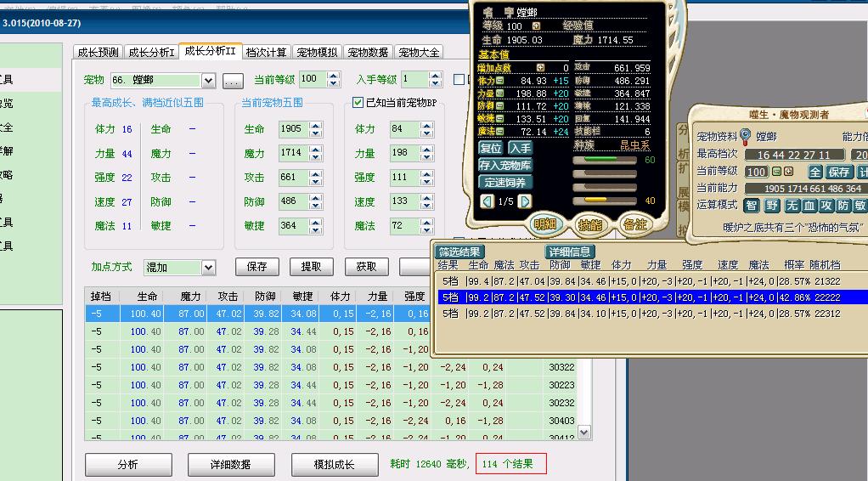Click the 模拟成长 button
The height and width of the screenshot is (481, 868).
[x=335, y=465]
